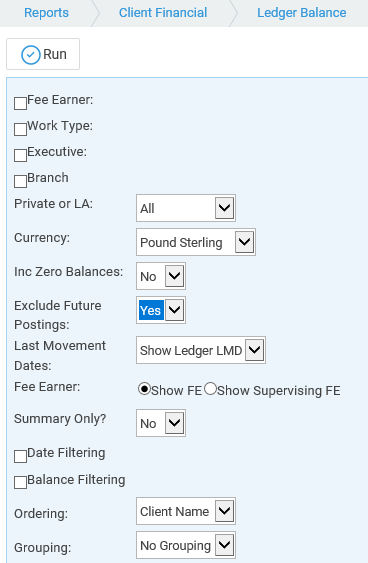This screenshot has height=563, width=368.
Task: Change the Exclude Future Postings selection
Action: click(x=161, y=310)
